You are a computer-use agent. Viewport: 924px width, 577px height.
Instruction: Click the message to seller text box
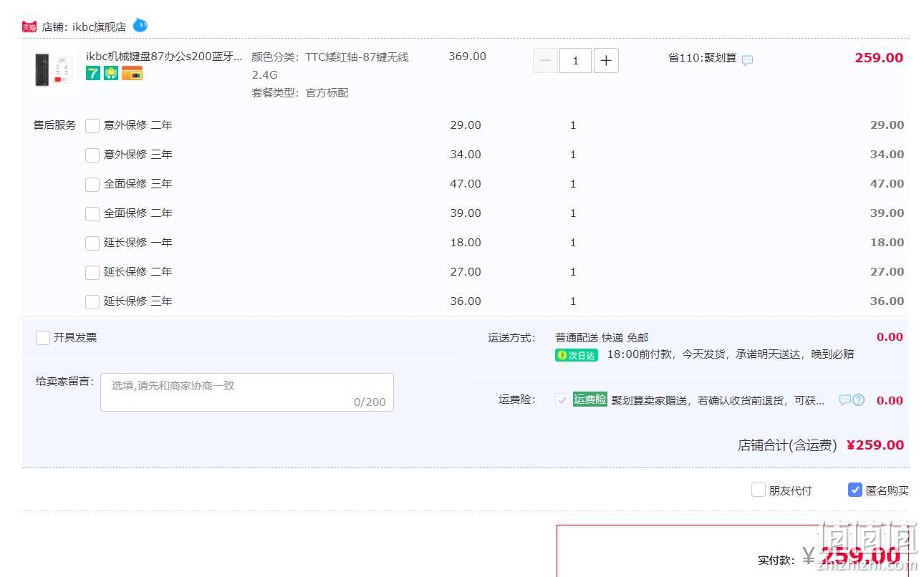(x=247, y=392)
